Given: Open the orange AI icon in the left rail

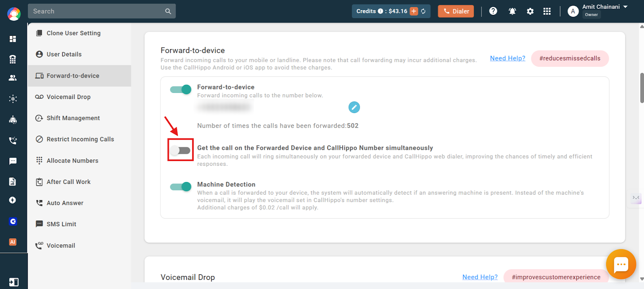Looking at the screenshot, I should pos(13,242).
